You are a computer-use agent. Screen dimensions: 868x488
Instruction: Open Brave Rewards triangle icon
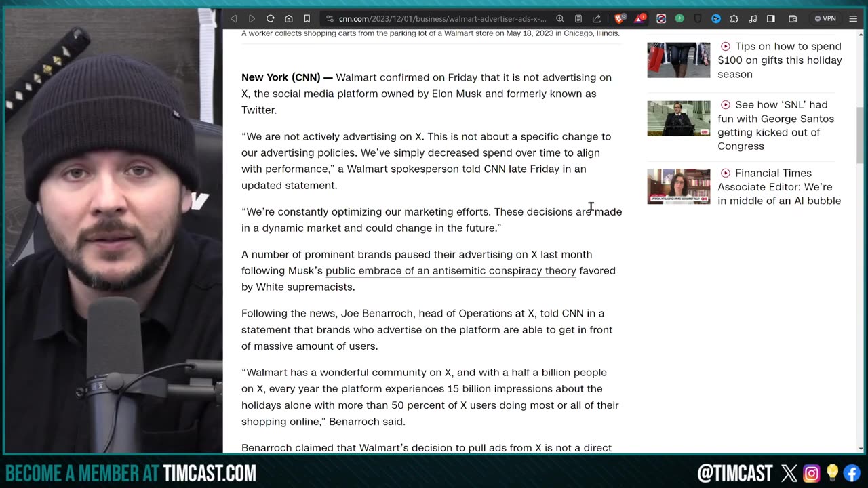tap(639, 19)
